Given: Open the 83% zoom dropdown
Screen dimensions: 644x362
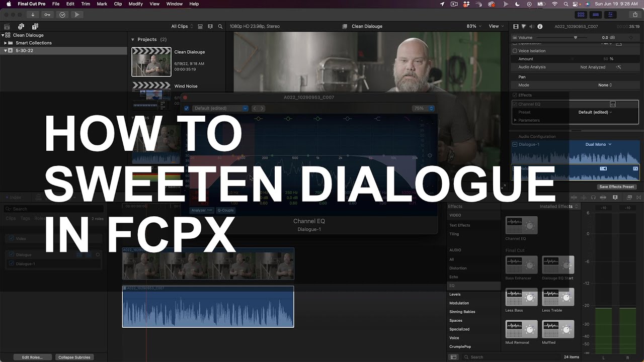Looking at the screenshot, I should (474, 26).
